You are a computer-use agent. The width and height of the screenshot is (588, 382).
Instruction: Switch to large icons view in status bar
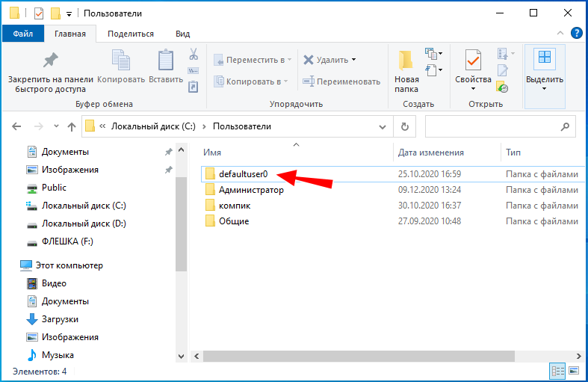[574, 371]
